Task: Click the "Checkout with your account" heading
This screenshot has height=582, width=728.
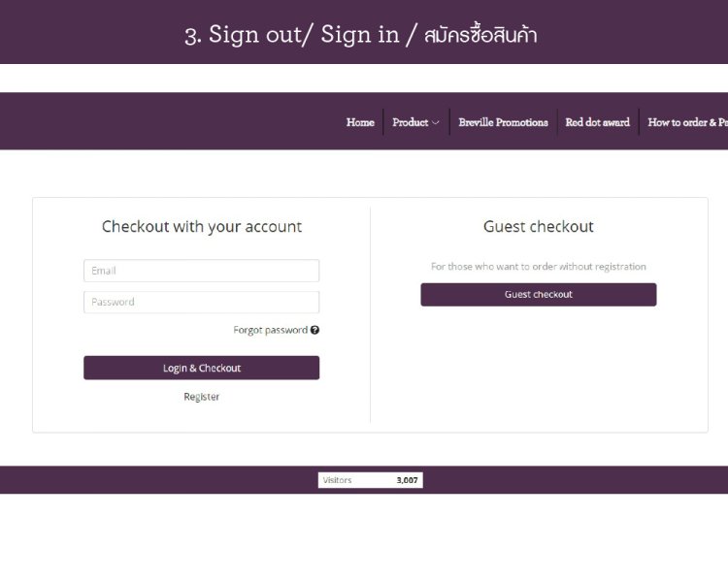Action: pyautogui.click(x=201, y=227)
